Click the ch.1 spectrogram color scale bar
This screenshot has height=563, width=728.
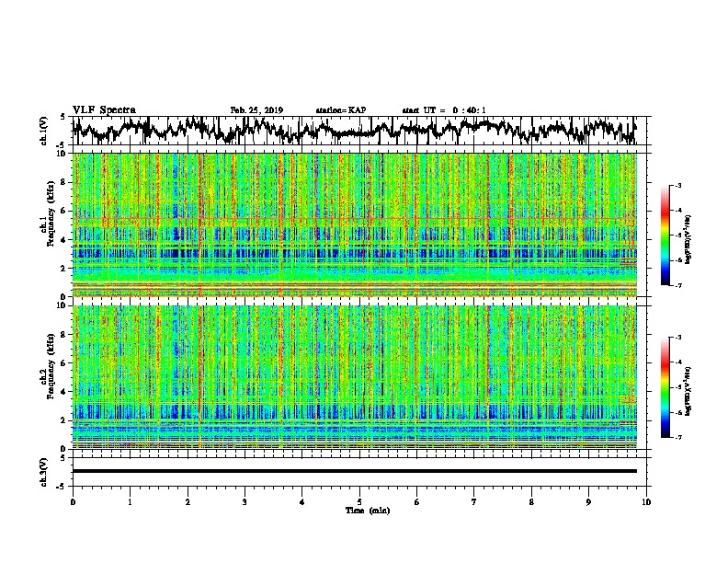[665, 236]
